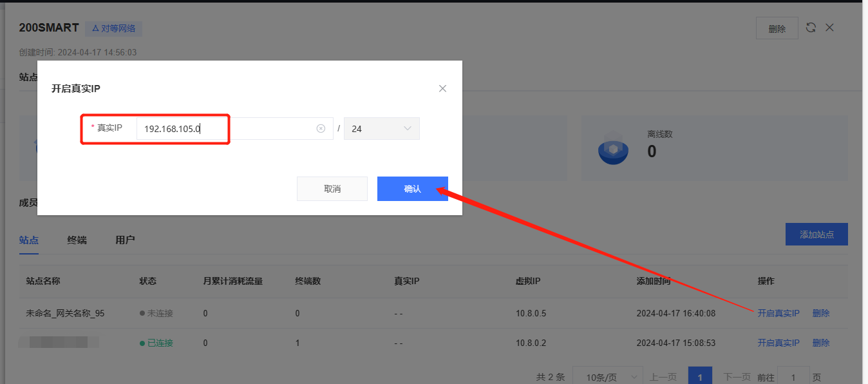
Task: Expand the 10条/页 page size dropdown
Action: coord(607,377)
